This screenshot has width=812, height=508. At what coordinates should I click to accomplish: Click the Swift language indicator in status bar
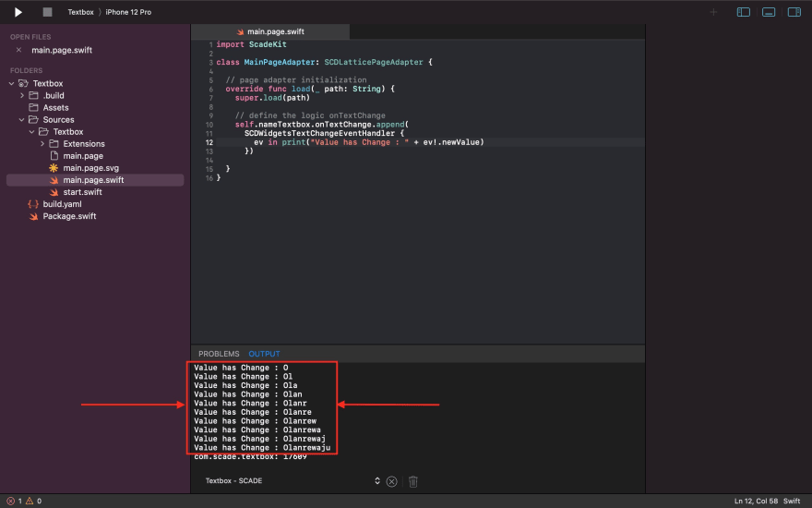(792, 501)
